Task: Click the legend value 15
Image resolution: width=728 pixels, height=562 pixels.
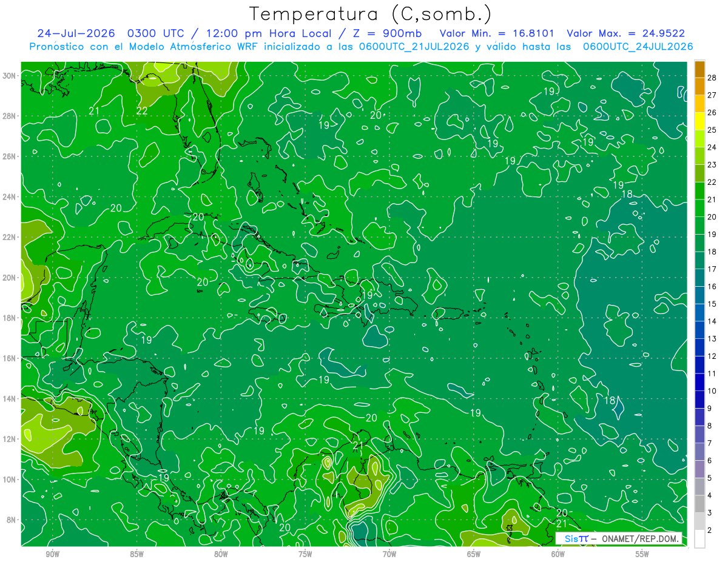Action: point(712,304)
